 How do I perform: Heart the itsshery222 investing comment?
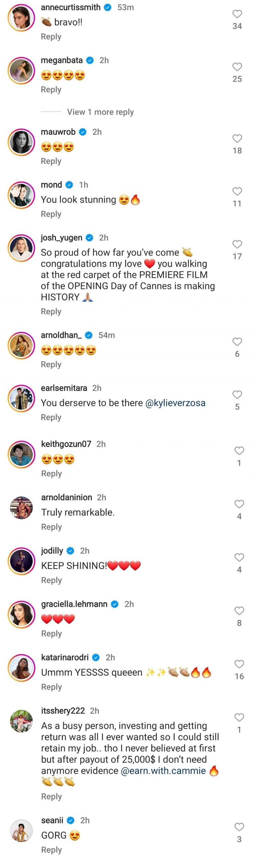coord(239,718)
